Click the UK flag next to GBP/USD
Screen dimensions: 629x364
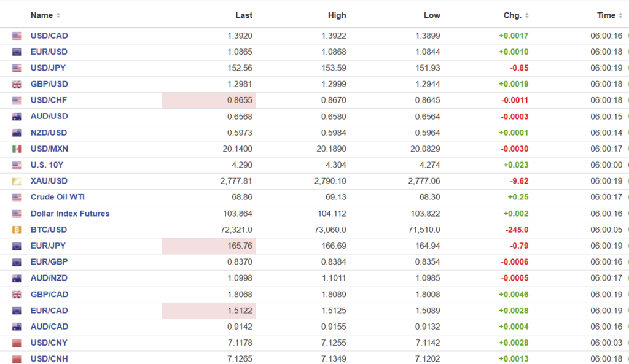17,84
